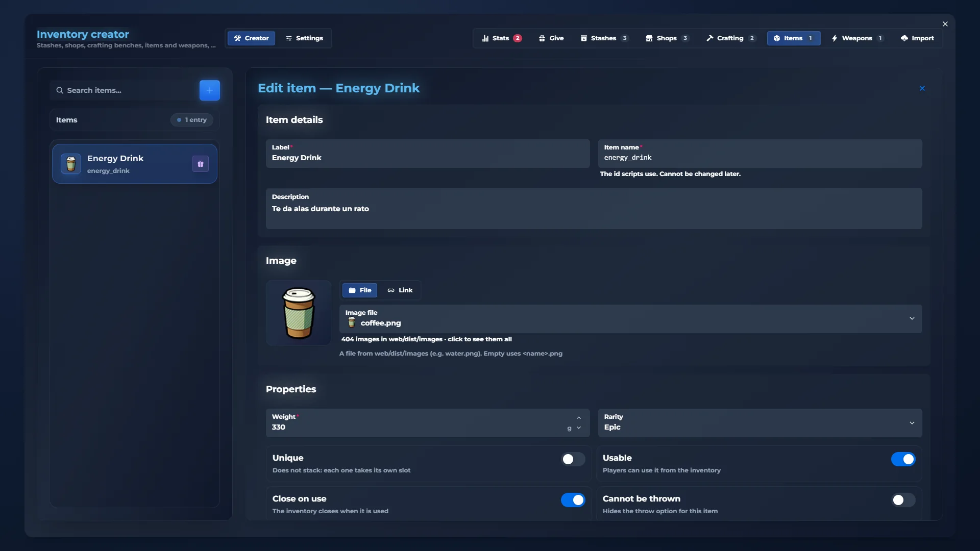The width and height of the screenshot is (980, 551).
Task: Click the '1 entry' badge
Action: 192,120
